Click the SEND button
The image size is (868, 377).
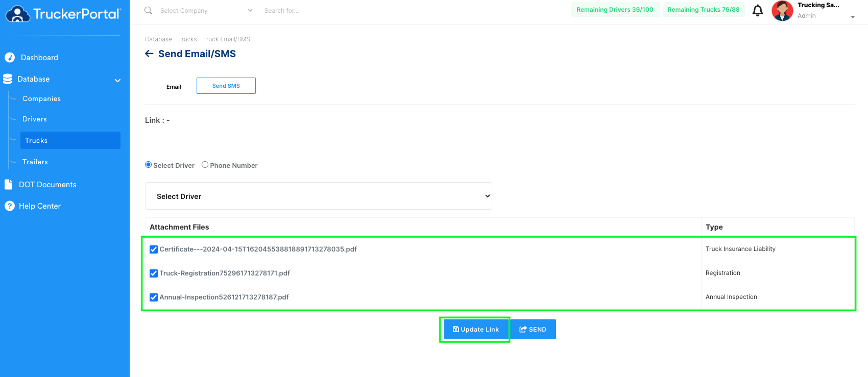[x=533, y=330]
